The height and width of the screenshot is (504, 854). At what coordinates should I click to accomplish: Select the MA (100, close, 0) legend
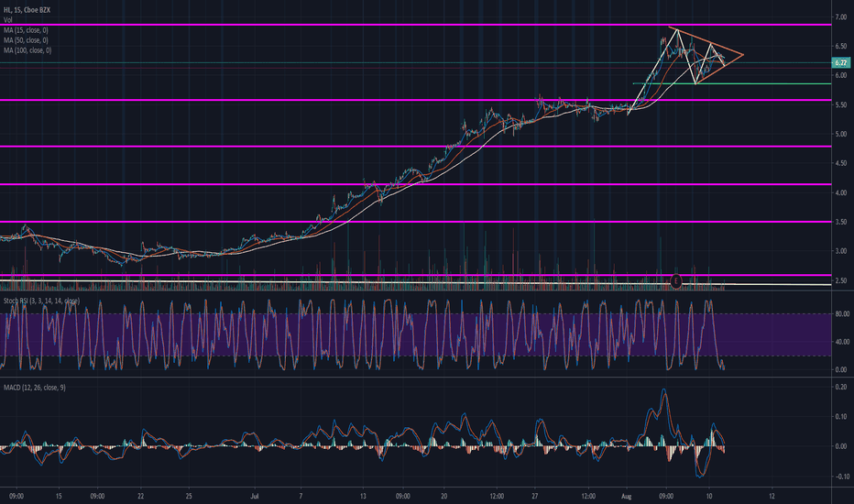(x=27, y=50)
